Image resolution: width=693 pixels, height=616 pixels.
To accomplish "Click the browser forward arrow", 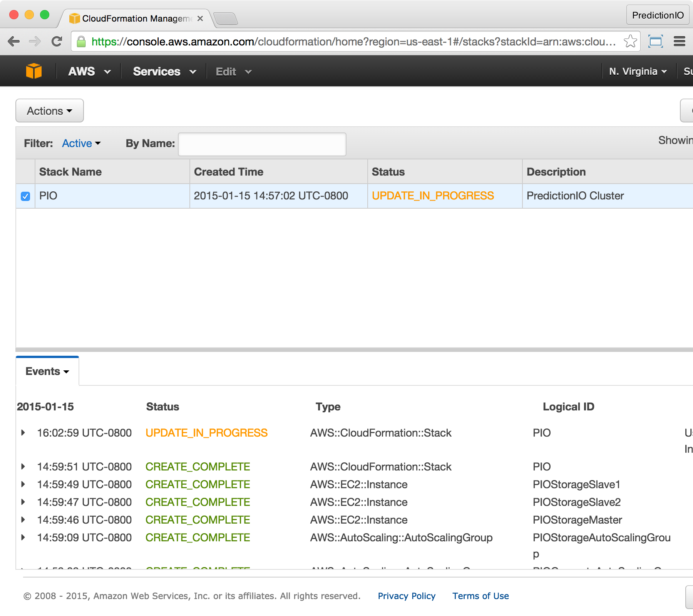I will (x=35, y=42).
